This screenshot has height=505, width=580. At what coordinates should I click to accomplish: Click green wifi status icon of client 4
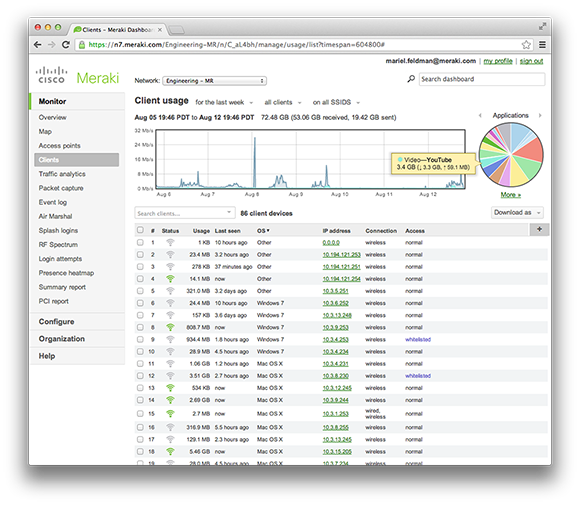(x=170, y=279)
